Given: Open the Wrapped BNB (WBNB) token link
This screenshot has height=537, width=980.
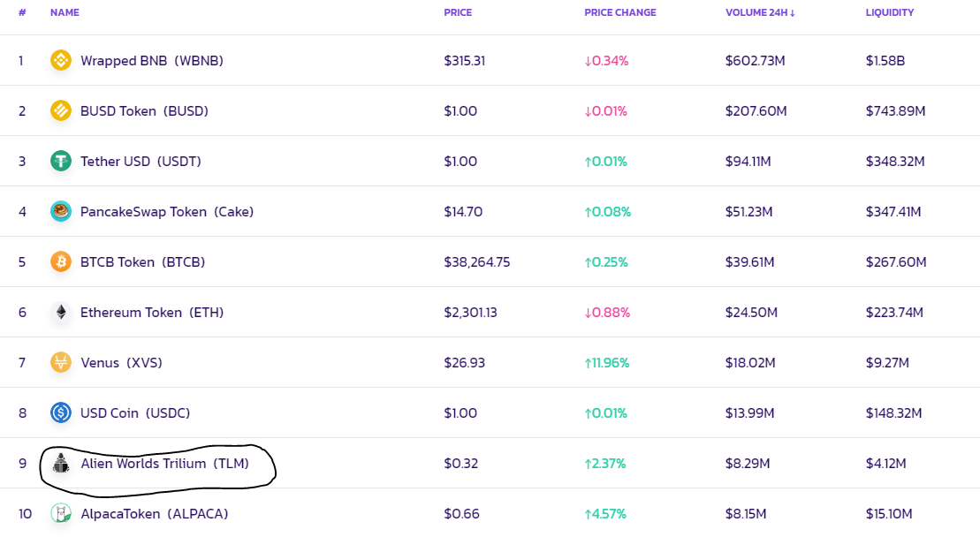Looking at the screenshot, I should pyautogui.click(x=152, y=61).
